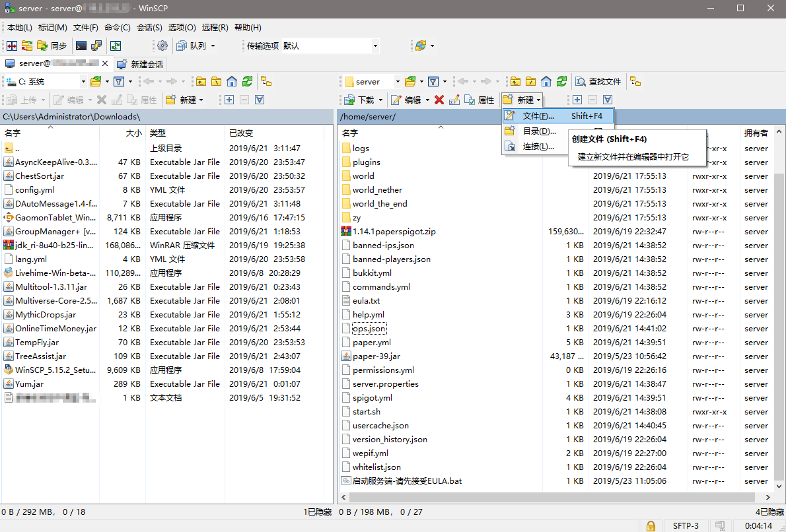Click the remote 编辑 edit button
Screen dimensions: 786x532
(406, 100)
